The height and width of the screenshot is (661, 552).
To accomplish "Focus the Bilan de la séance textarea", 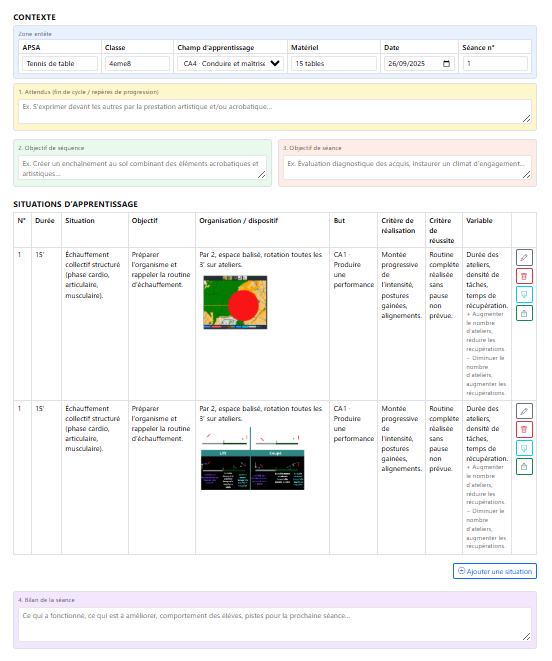I will coord(275,625).
